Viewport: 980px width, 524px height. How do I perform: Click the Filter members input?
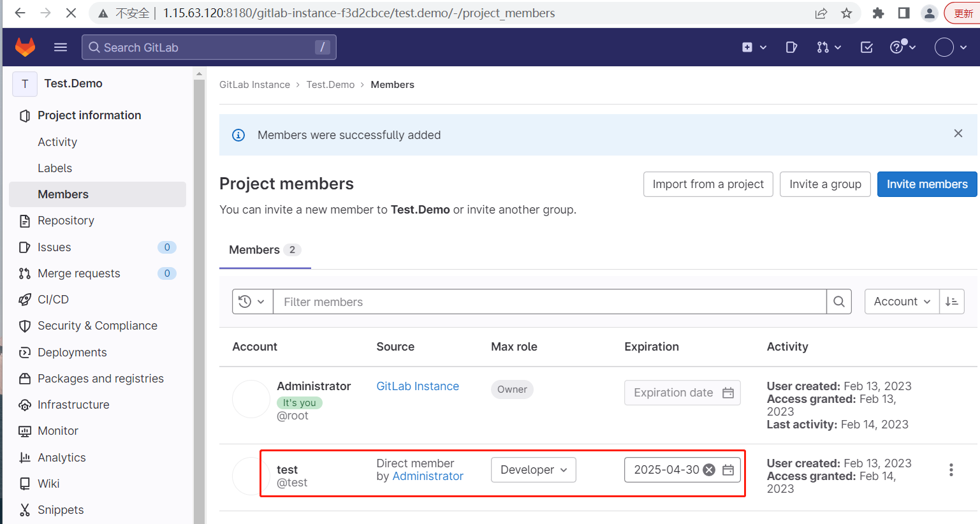pyautogui.click(x=550, y=302)
